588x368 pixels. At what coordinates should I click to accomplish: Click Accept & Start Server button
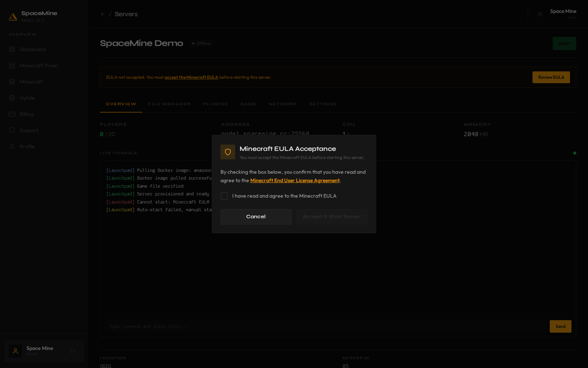332,217
